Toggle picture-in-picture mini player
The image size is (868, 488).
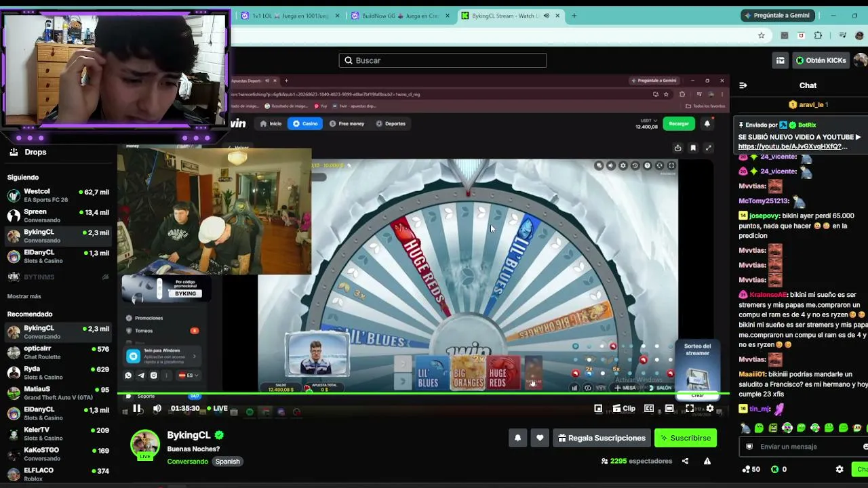[x=598, y=409]
